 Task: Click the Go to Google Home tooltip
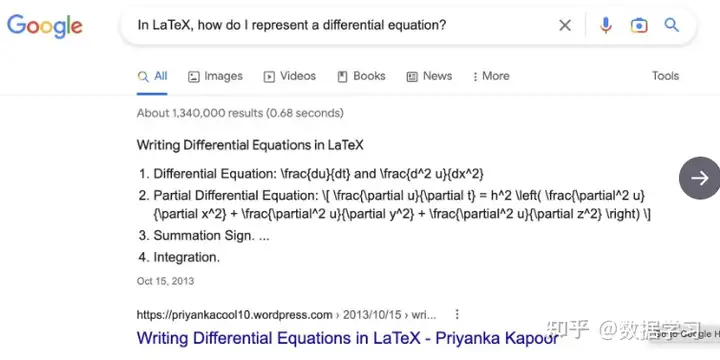(x=684, y=334)
